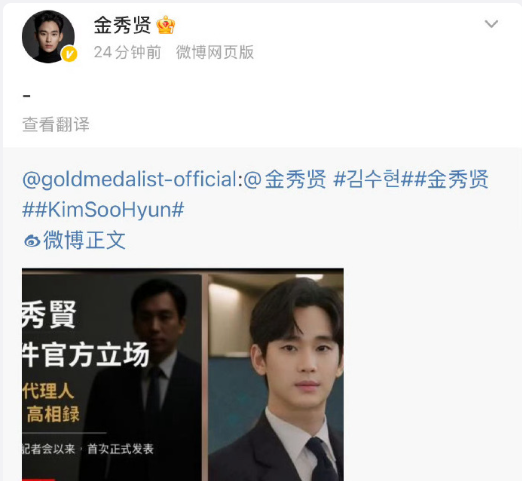Open the 微博网页版 source link
Viewport: 522px width, 481px height.
215,52
